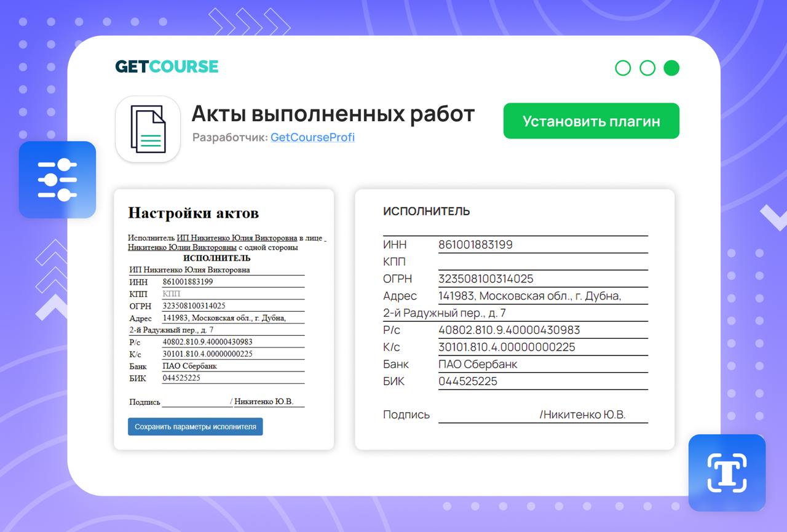Viewport: 787px width, 532px height.
Task: Click the Подпись label in Настройки актов form
Action: point(144,402)
